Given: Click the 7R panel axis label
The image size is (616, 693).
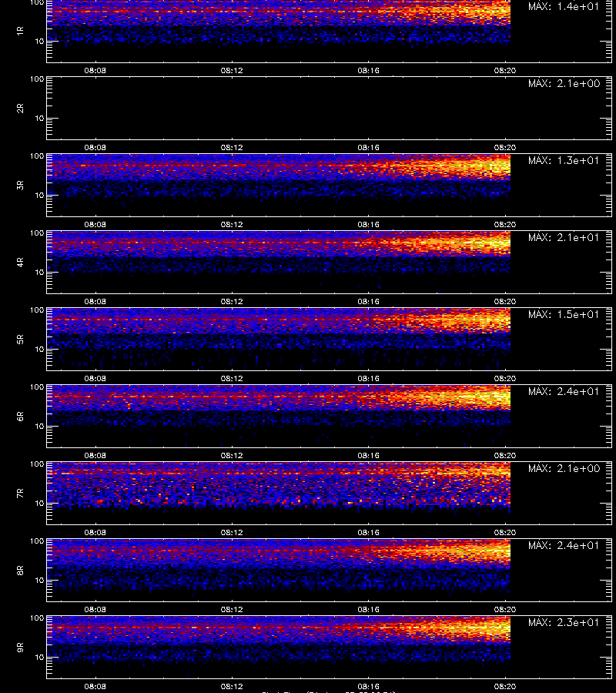Looking at the screenshot, I should (20, 494).
